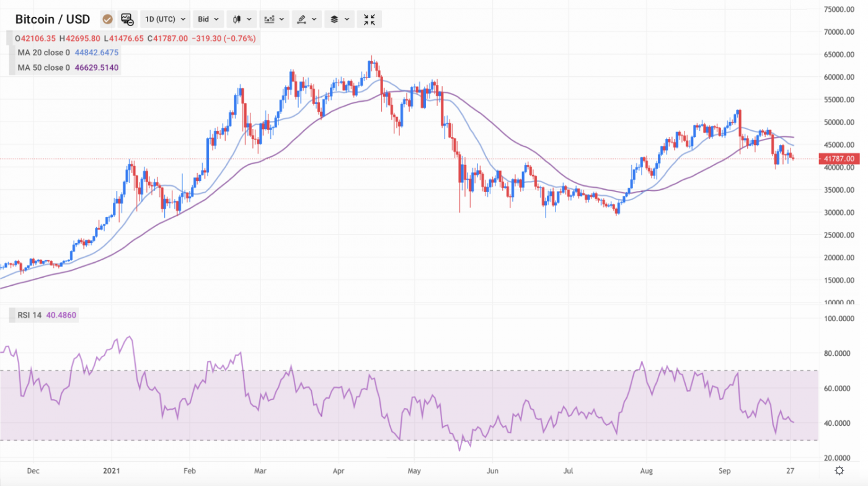868x486 pixels.
Task: Click the 75000.00 price axis label
Action: pyautogui.click(x=839, y=9)
